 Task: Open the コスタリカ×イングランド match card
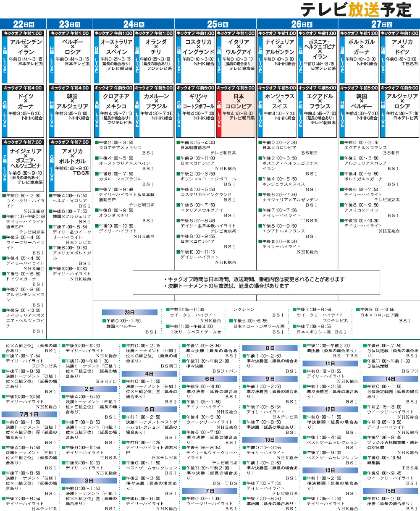(x=195, y=57)
